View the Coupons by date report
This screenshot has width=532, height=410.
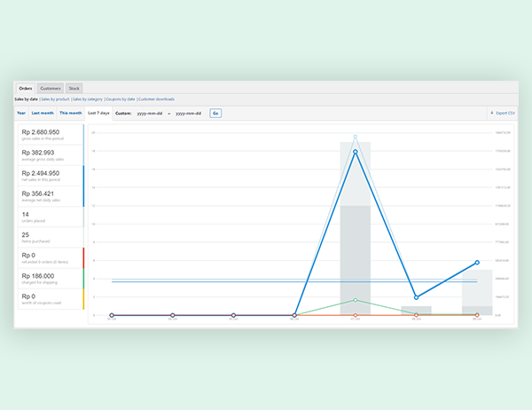click(x=121, y=99)
